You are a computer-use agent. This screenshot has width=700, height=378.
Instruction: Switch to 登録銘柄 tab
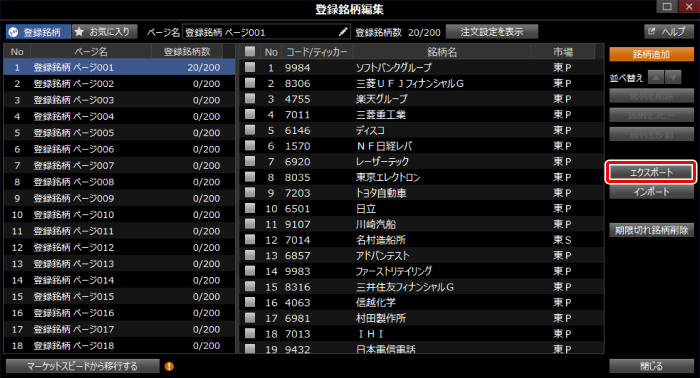point(38,32)
